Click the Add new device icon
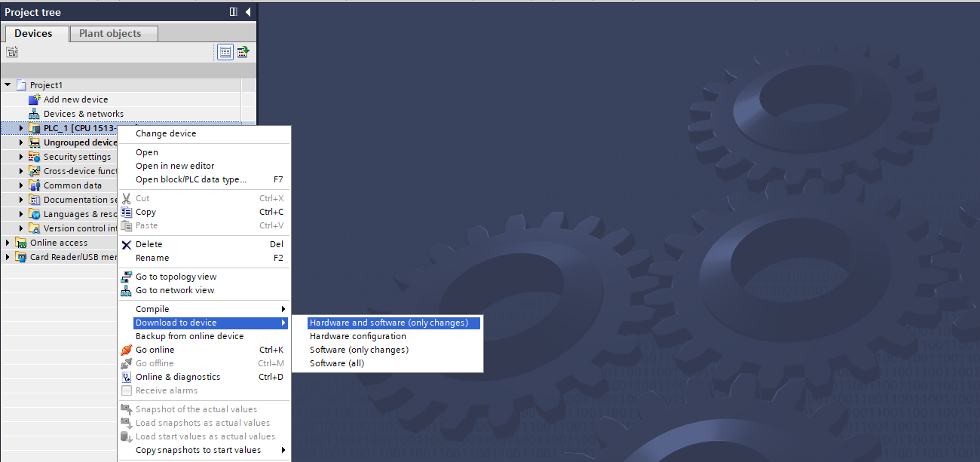 (34, 99)
